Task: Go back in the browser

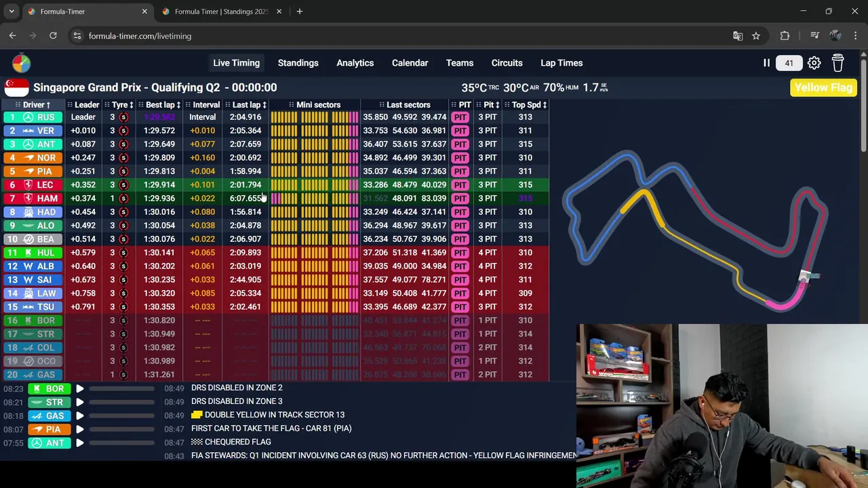Action: [13, 36]
